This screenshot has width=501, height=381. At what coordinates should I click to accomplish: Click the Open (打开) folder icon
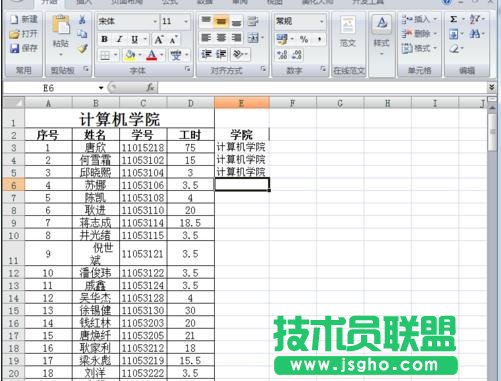14,34
